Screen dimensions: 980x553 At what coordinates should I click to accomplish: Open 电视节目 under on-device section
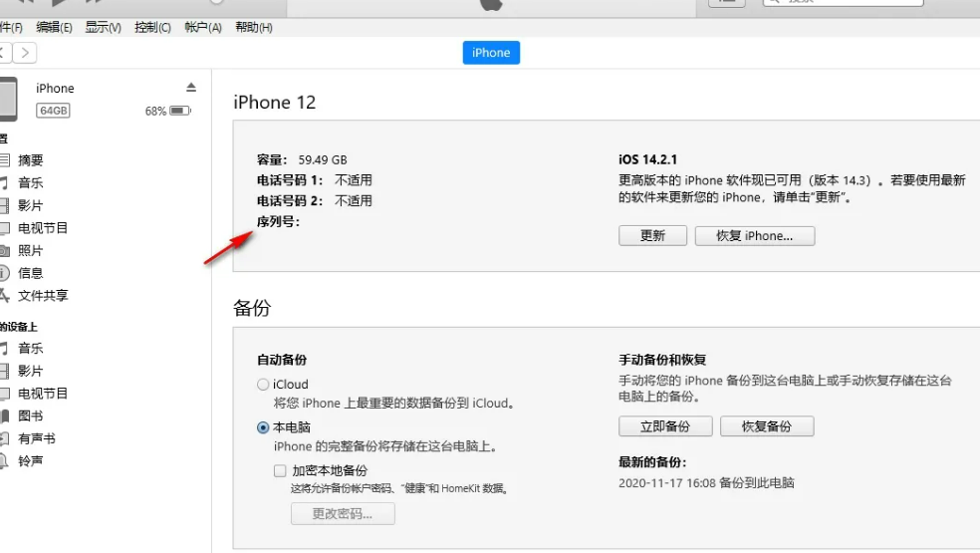(x=43, y=393)
